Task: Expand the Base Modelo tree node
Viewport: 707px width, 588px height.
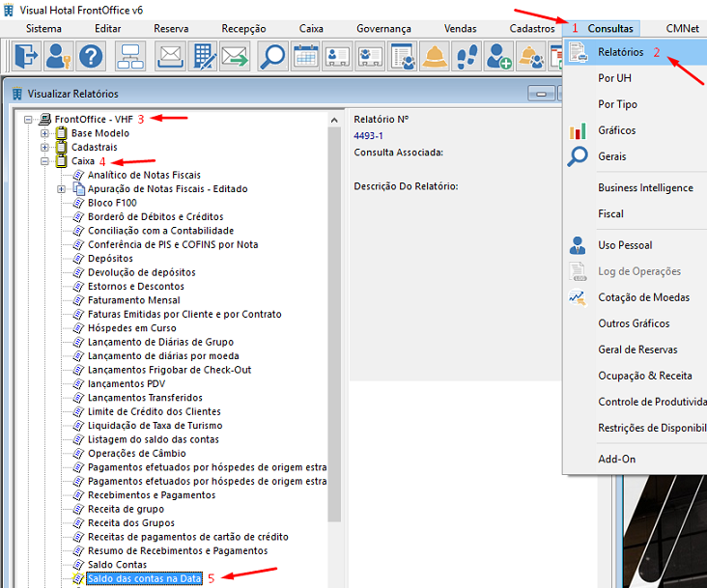Action: pos(44,133)
